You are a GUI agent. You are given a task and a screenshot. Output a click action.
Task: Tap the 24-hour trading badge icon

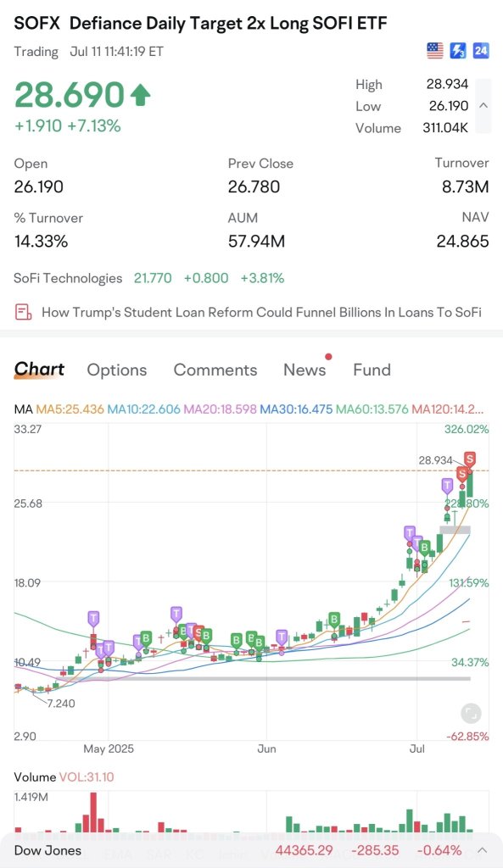[x=480, y=51]
